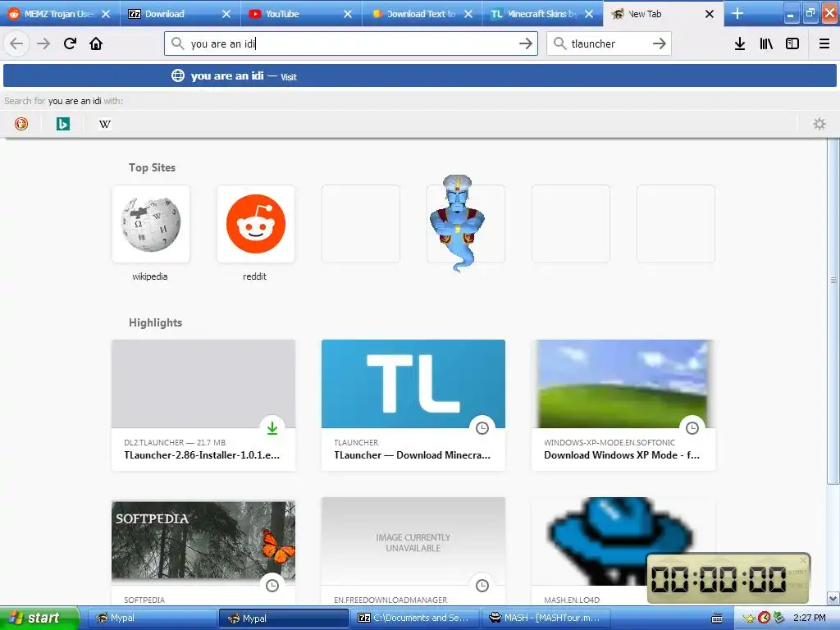Open the TLauncher-2.86-Installer download highlight
Viewport: 840px width, 630px height.
(x=203, y=405)
